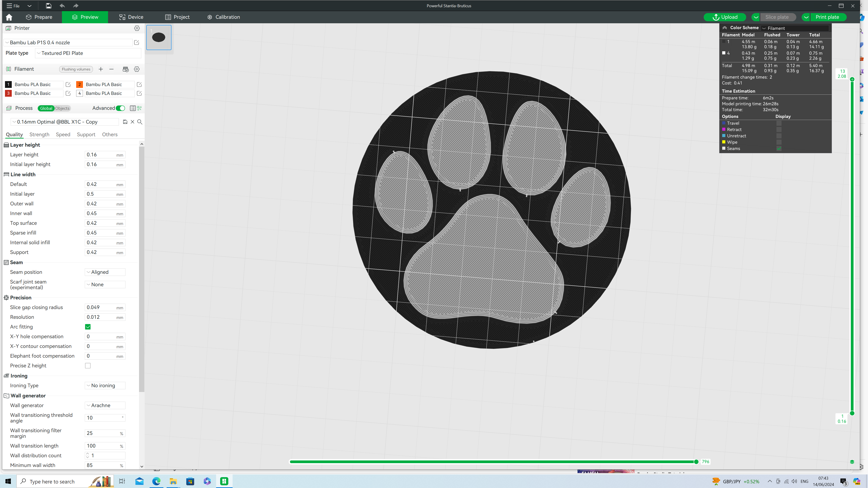Edit filament 1 with the pencil icon
This screenshot has height=488, width=868.
click(x=68, y=84)
